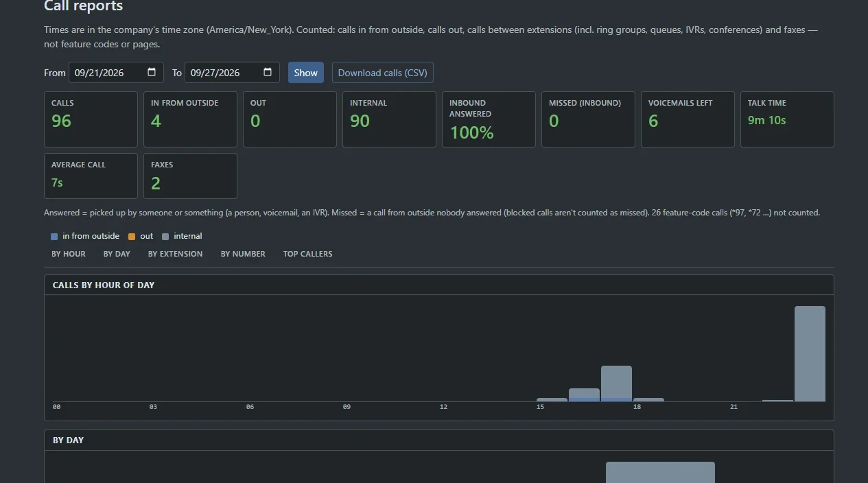
Task: Click the large bar in BY DAY chart
Action: [x=660, y=472]
